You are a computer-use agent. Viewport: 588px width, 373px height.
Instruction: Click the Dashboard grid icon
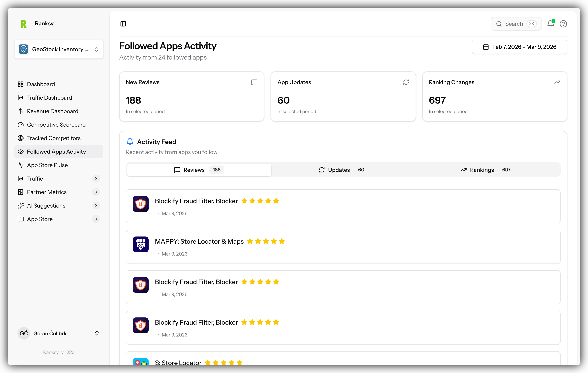click(x=20, y=84)
